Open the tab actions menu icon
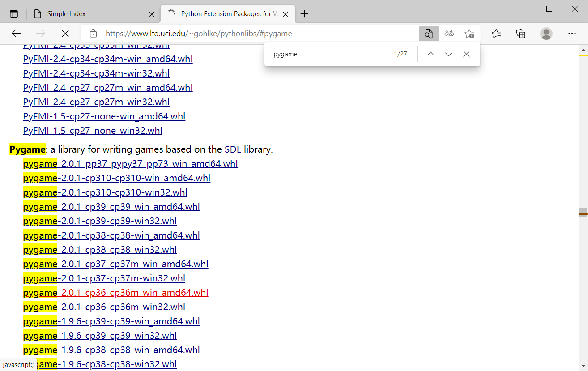The image size is (588, 371). pos(14,14)
